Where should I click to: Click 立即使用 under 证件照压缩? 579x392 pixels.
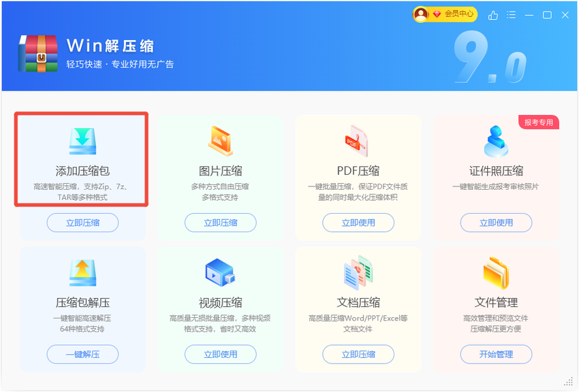pos(496,223)
